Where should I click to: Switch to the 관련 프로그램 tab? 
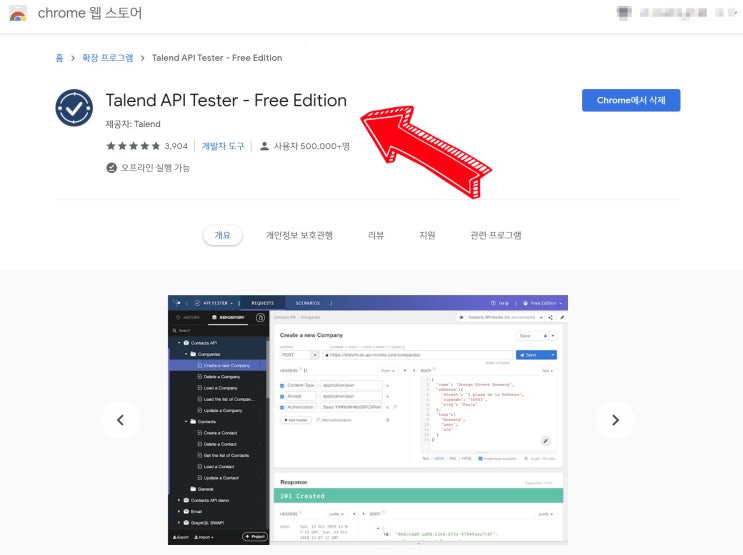click(x=496, y=235)
